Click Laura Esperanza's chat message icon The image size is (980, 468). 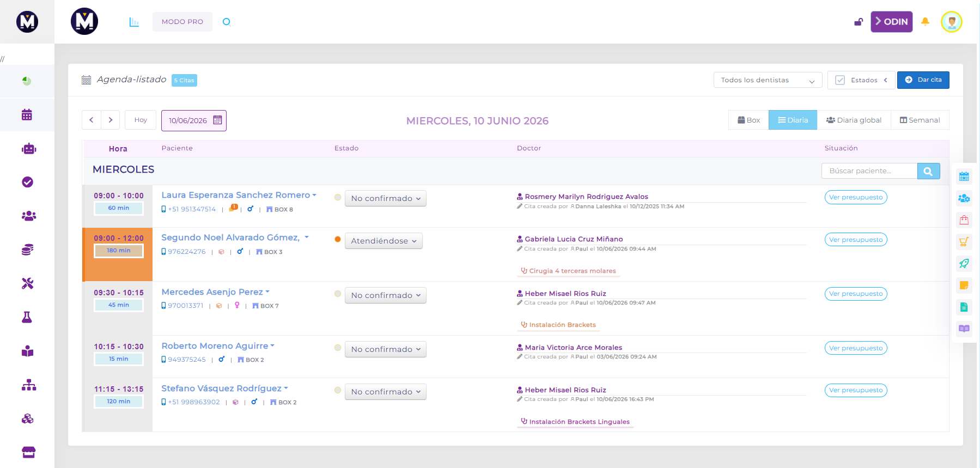coord(233,208)
